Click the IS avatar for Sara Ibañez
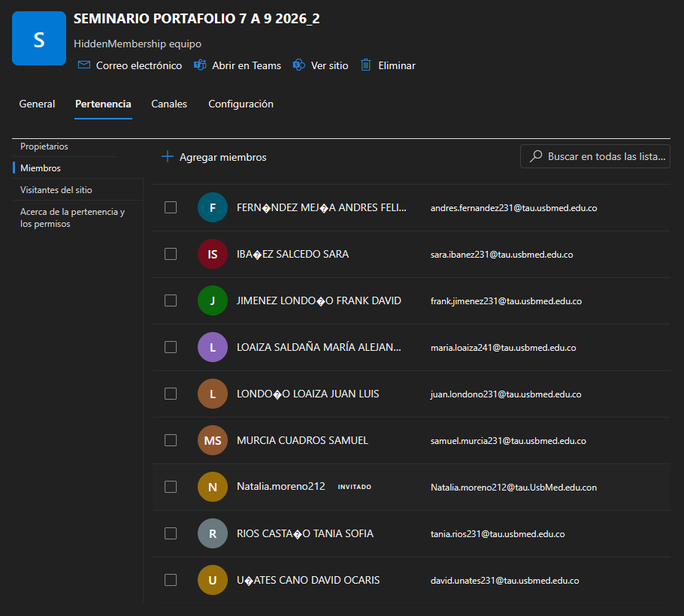Viewport: 684px width, 616px height. tap(213, 254)
